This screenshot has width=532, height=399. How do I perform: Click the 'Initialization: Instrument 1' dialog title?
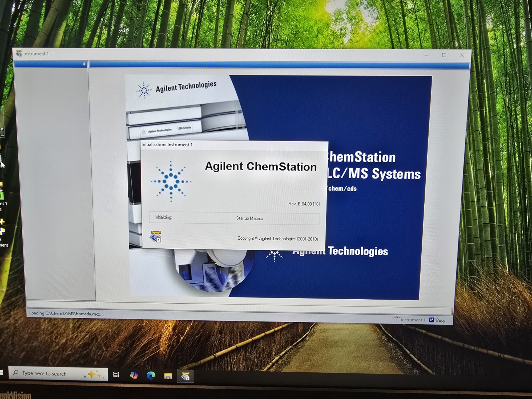pos(167,145)
